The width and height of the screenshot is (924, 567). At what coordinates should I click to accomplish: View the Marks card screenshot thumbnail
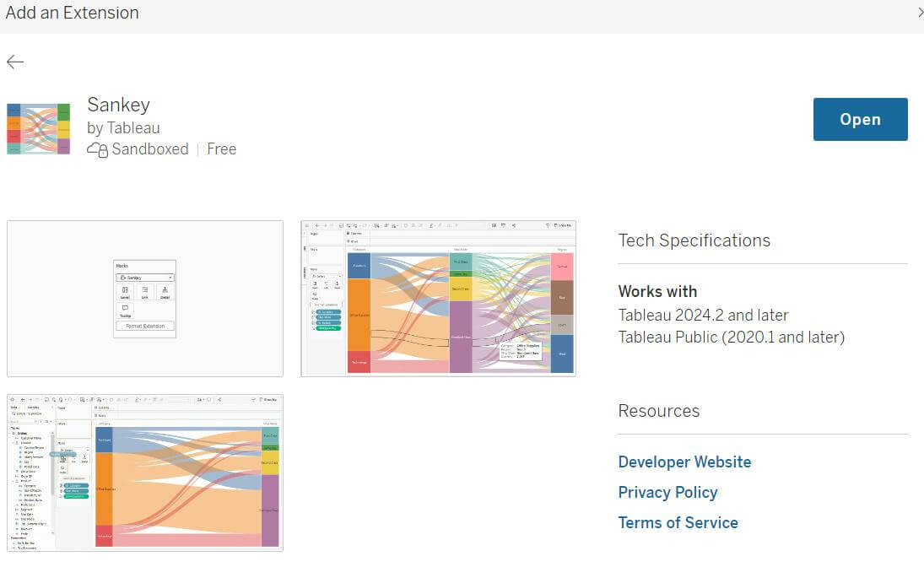[145, 299]
